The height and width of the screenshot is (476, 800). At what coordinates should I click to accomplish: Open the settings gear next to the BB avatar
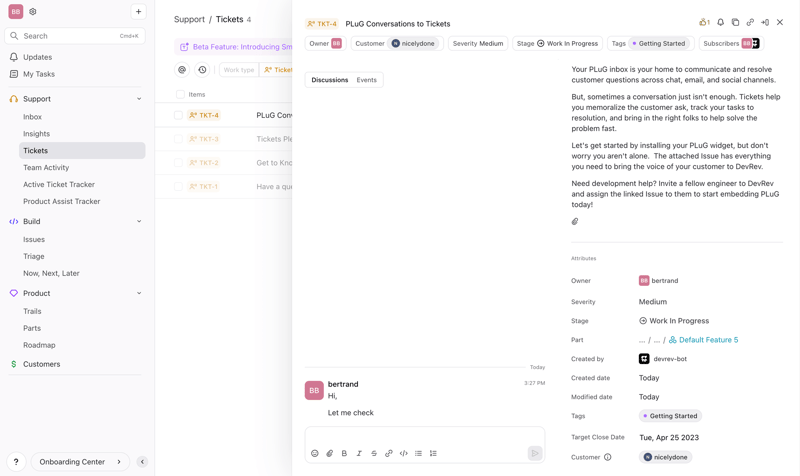point(33,11)
